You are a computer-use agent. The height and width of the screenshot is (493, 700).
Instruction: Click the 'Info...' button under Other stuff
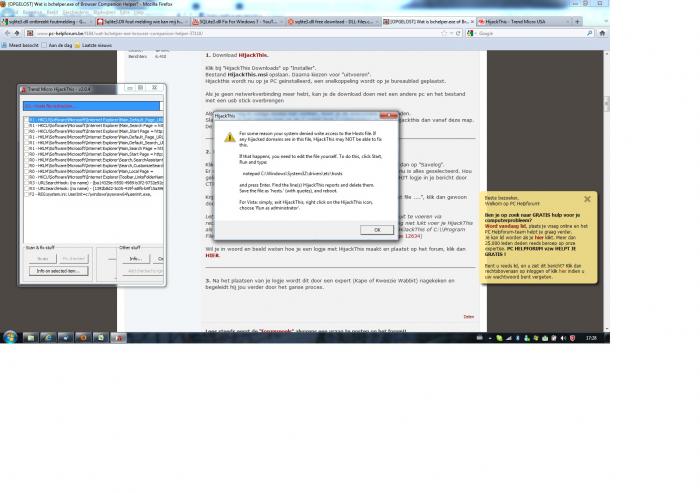[136, 259]
